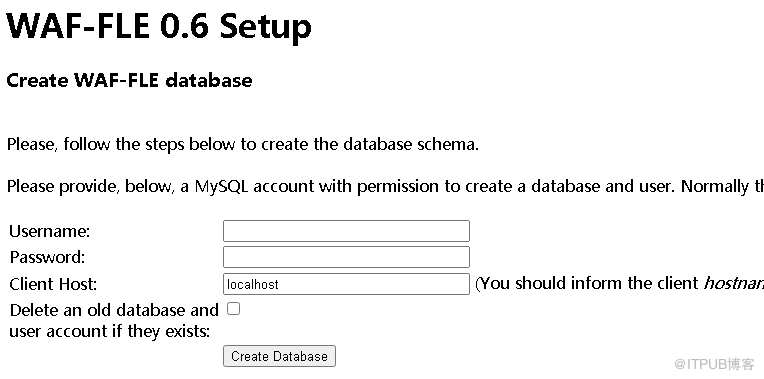Focus the Username input field
The height and width of the screenshot is (379, 764).
(346, 231)
